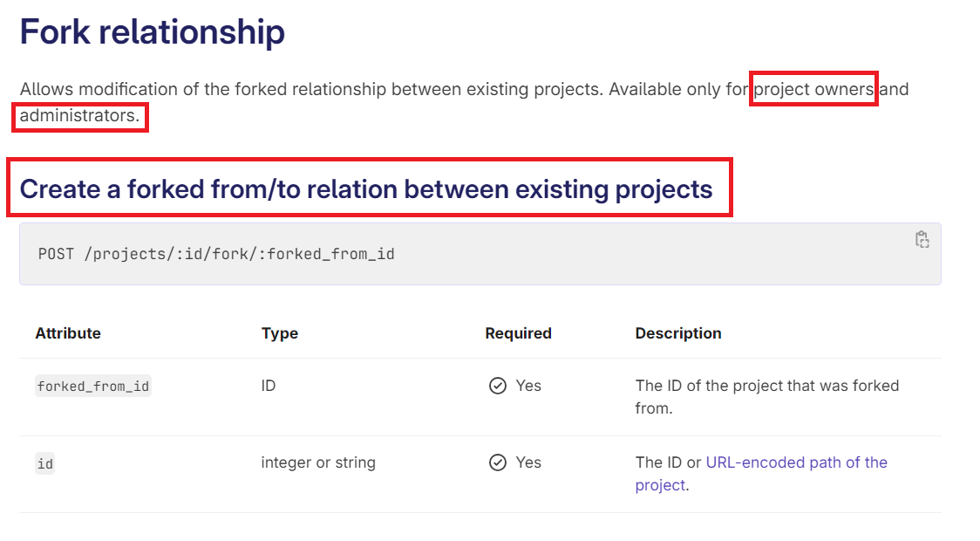Click the Type column header
Screen dimensions: 980x541
pos(279,333)
